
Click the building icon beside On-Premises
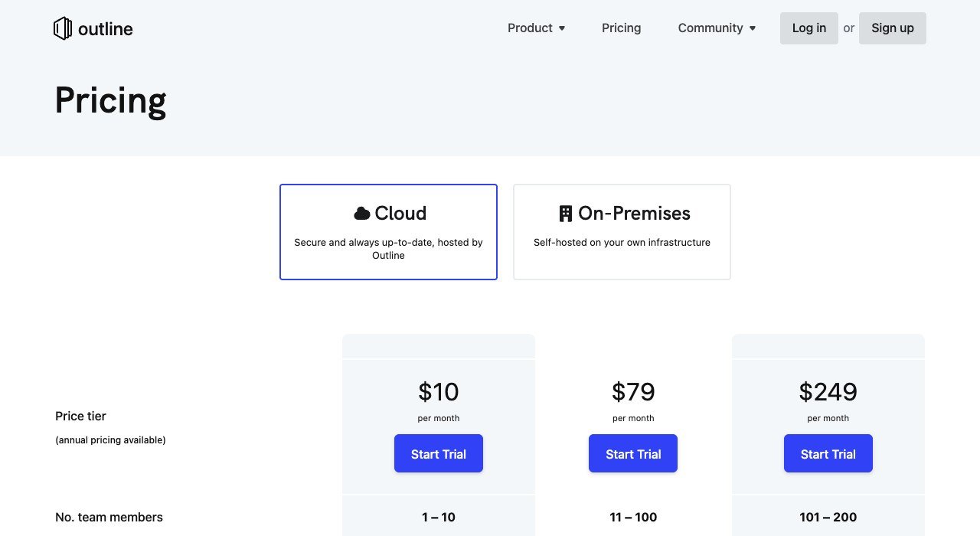point(566,213)
